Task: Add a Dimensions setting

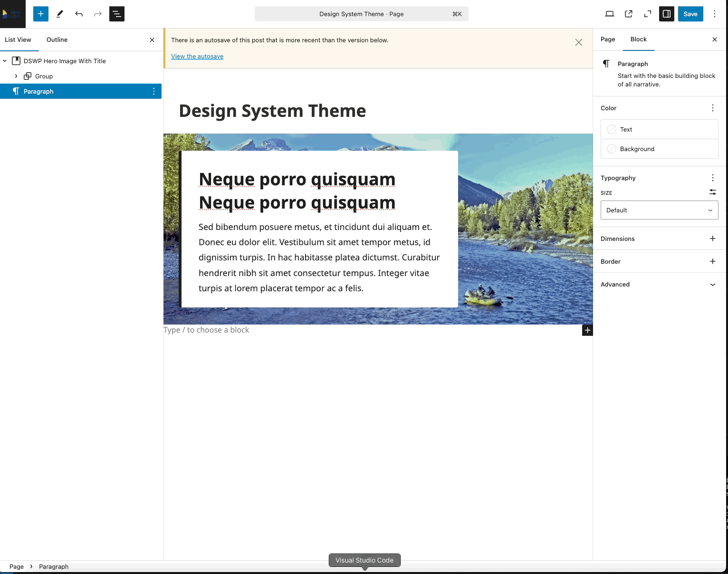Action: 713,239
